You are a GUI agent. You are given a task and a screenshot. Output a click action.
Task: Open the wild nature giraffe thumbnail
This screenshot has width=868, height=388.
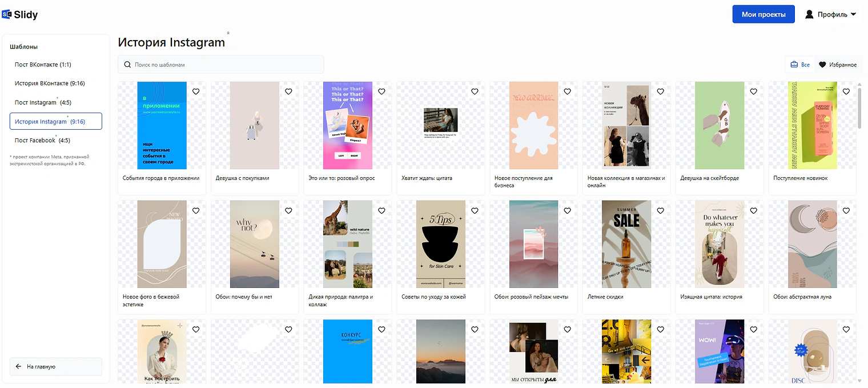[348, 244]
